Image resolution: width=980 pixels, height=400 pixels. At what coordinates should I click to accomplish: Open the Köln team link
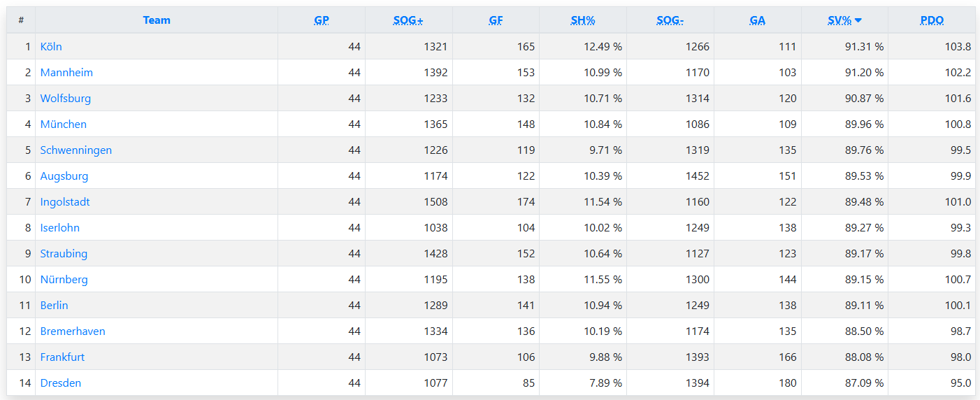[51, 47]
